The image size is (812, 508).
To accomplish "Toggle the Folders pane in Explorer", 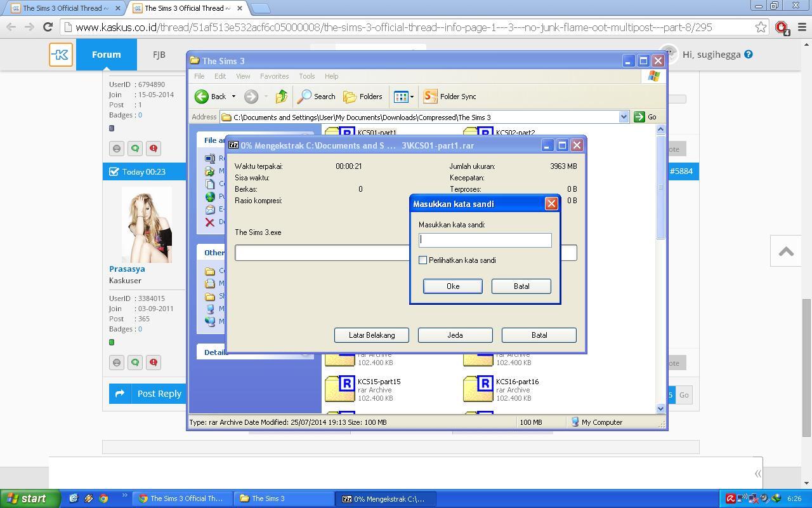I will click(x=363, y=97).
